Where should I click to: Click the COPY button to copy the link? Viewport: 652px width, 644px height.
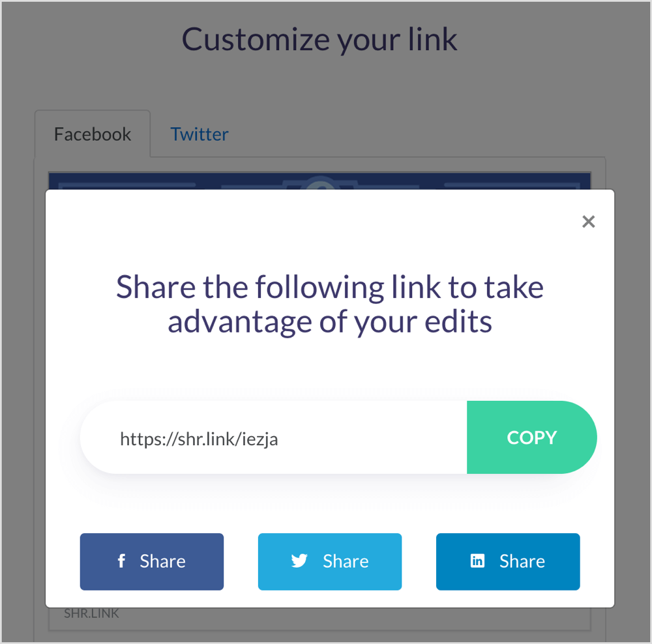tap(531, 437)
